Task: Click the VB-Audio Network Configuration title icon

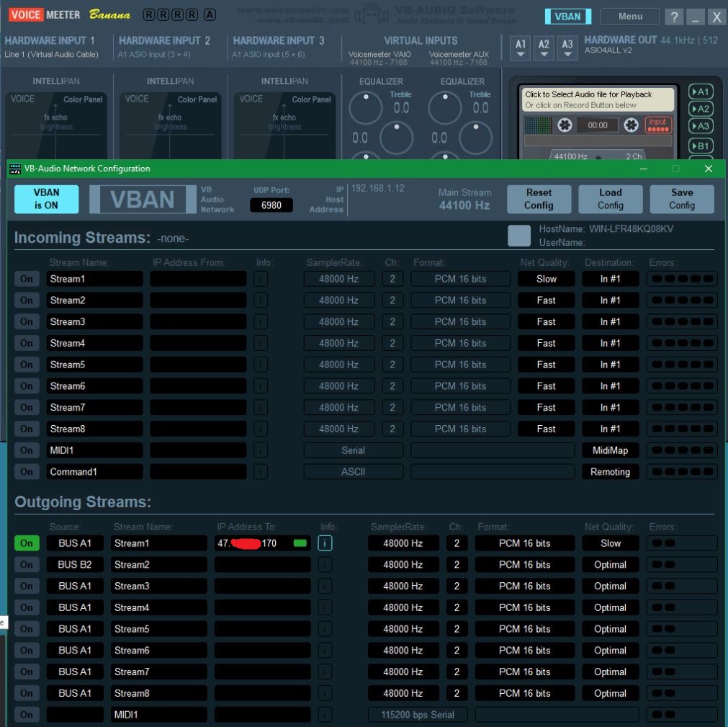Action: (15, 169)
